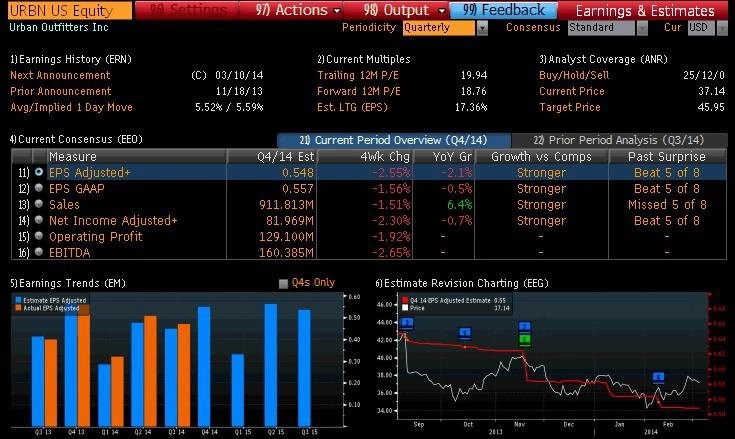Open the Periodicity Quarterly dropdown
This screenshot has height=439, width=735.
coord(439,28)
